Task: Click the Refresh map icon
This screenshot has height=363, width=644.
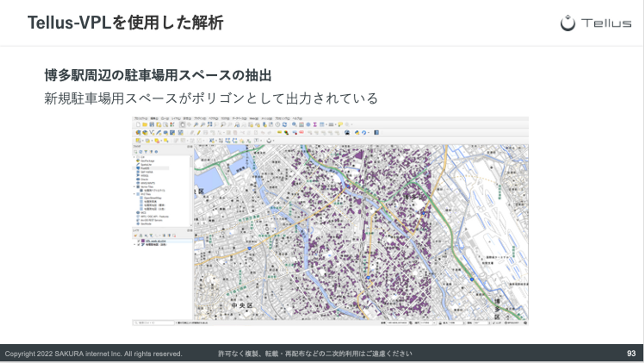Action: point(285,124)
